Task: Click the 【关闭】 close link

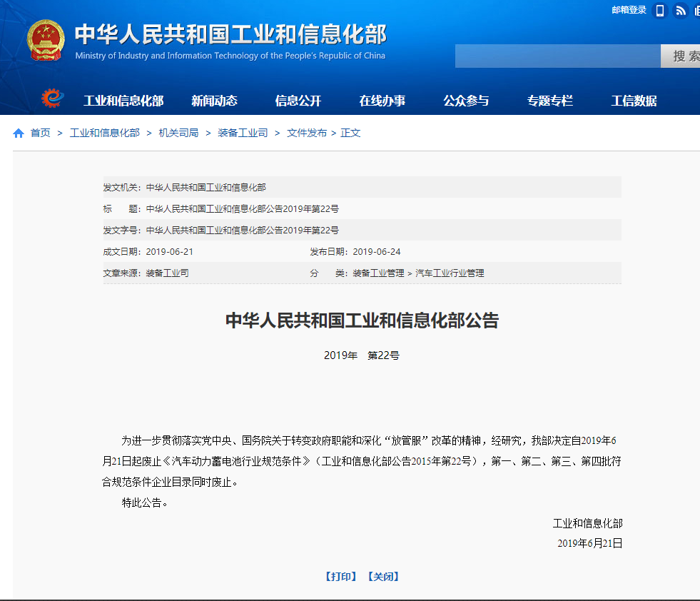Action: click(383, 577)
